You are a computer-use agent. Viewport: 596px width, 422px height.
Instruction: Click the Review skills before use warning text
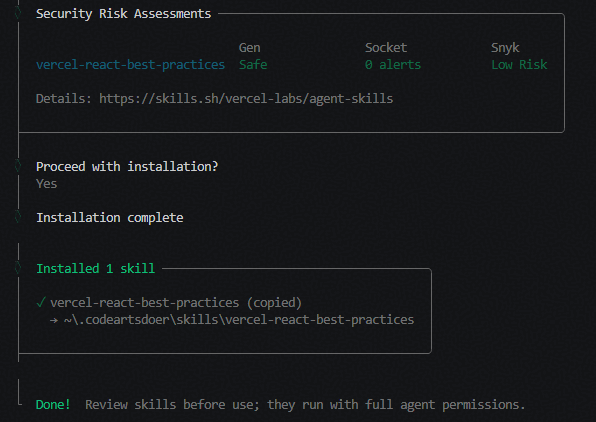tap(305, 405)
